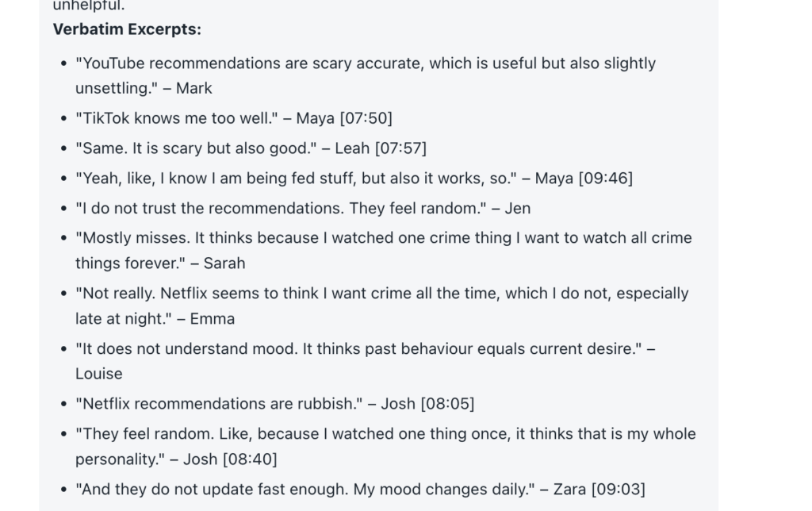Select the [09:46] timestamp on Maya's quote
This screenshot has height=511, width=812.
(x=606, y=179)
